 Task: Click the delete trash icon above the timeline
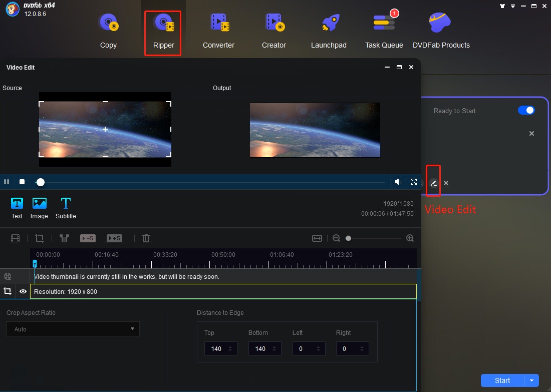click(146, 238)
